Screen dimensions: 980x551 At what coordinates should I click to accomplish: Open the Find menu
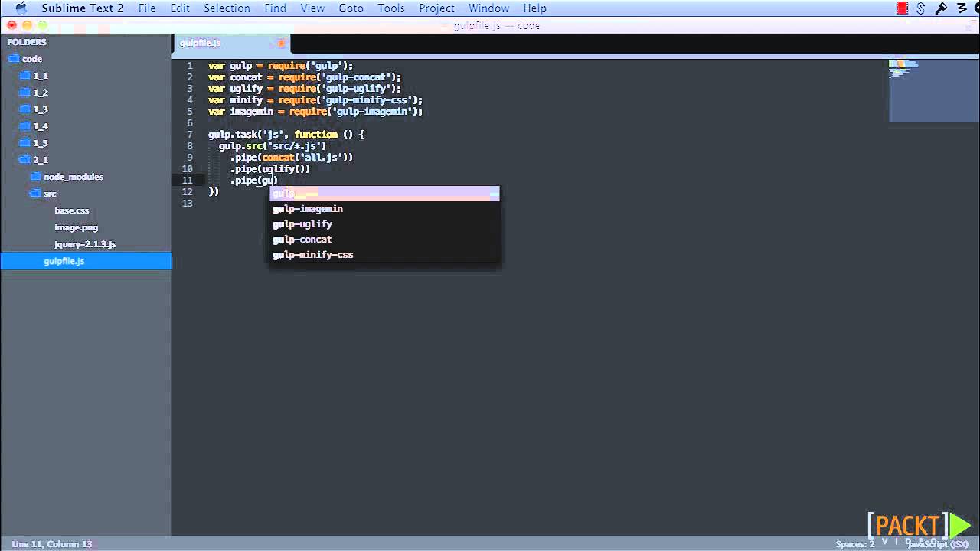(x=275, y=8)
